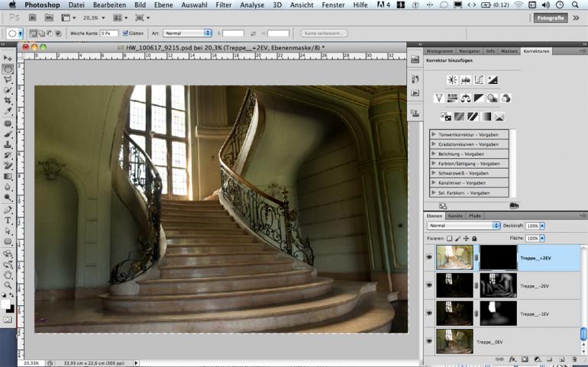Select the Treppe__+2EV layer mask thumbnail
Viewport: 588px width, 367px height.
499,258
